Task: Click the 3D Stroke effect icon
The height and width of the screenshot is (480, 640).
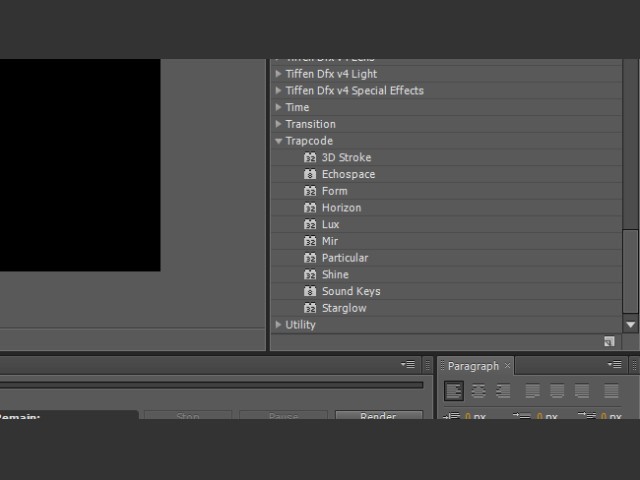Action: click(x=310, y=157)
